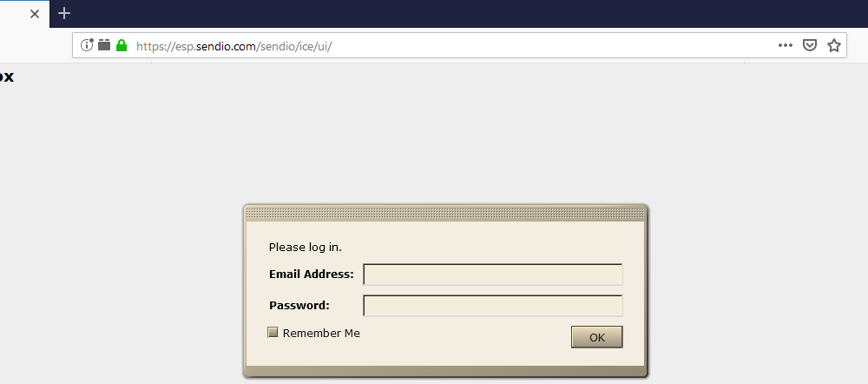Click the login dialog's textured title bar
The image size is (868, 384).
tap(445, 214)
